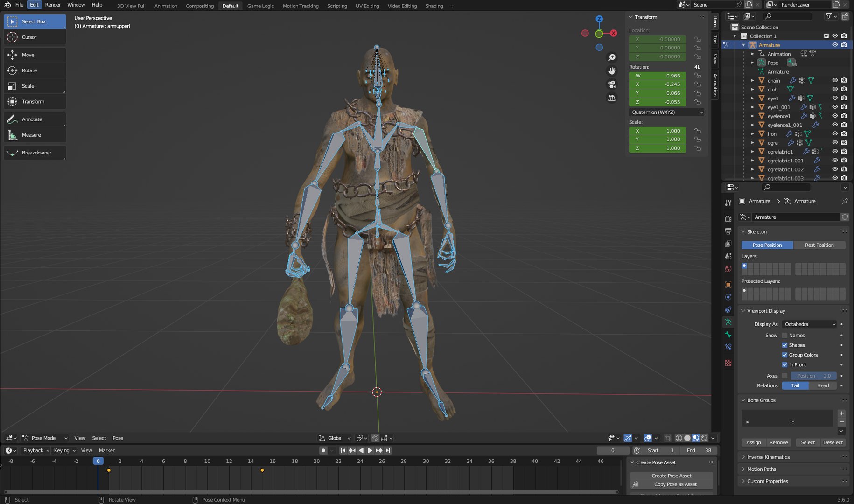
Task: Select the Cursor tool
Action: pos(35,37)
